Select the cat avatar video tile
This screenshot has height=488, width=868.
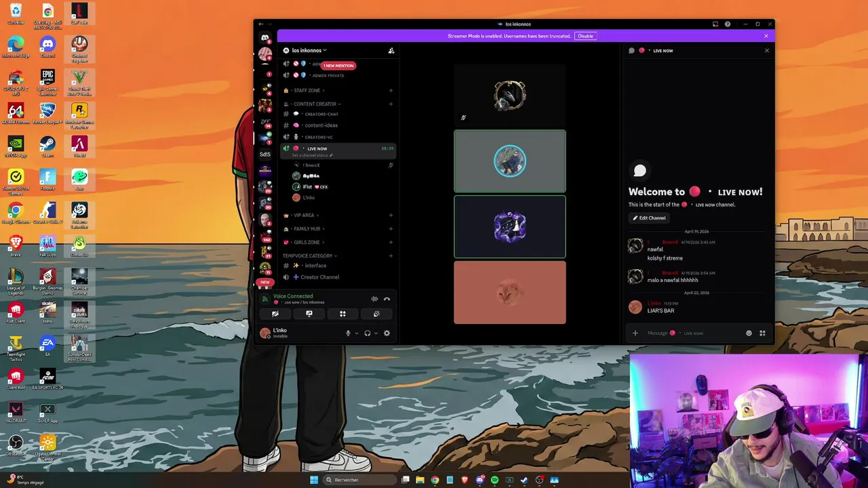point(510,293)
